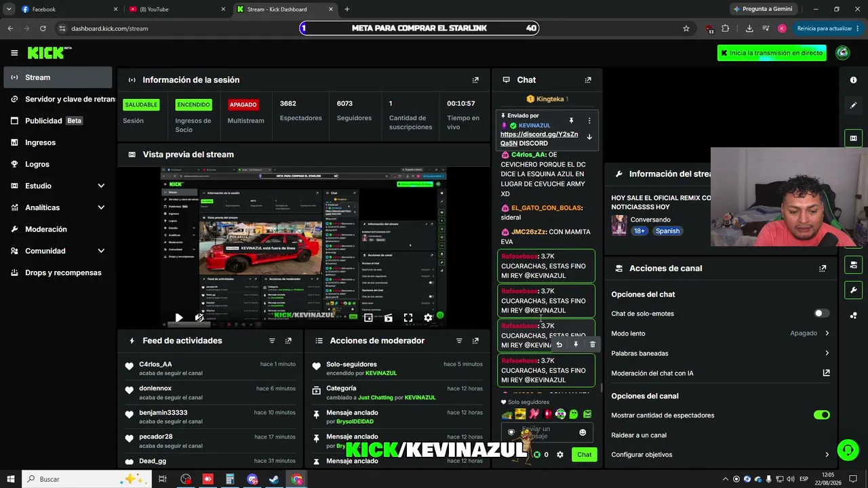Image resolution: width=868 pixels, height=488 pixels.
Task: Open Steam from the taskbar
Action: pyautogui.click(x=274, y=479)
